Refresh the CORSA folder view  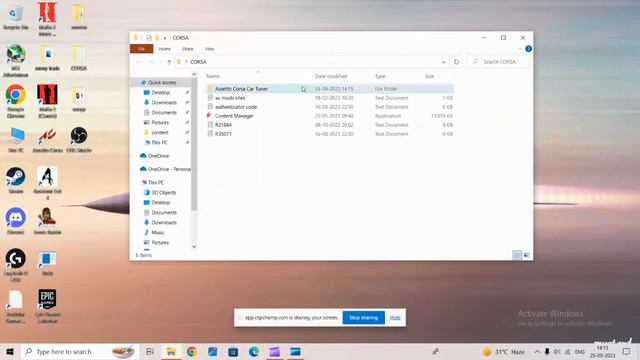point(456,62)
